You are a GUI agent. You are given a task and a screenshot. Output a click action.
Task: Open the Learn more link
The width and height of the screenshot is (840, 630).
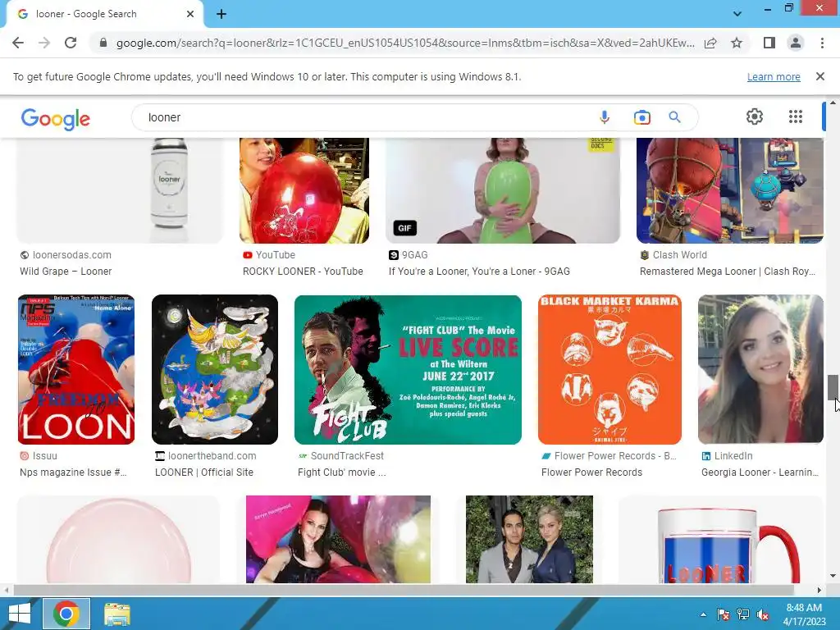[774, 76]
